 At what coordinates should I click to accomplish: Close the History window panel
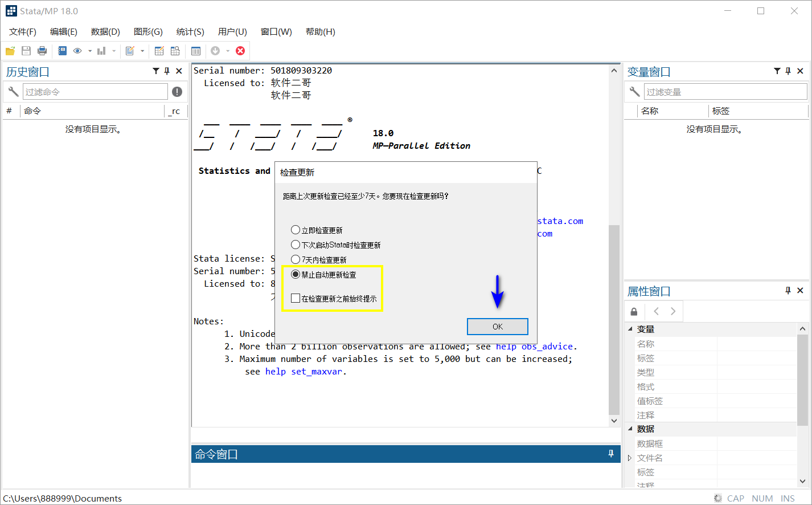coord(179,71)
